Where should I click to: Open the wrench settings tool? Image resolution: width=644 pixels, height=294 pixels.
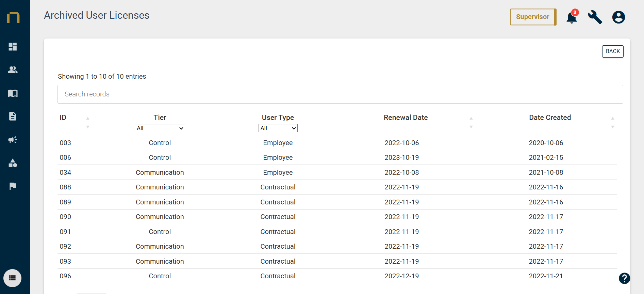tap(595, 17)
